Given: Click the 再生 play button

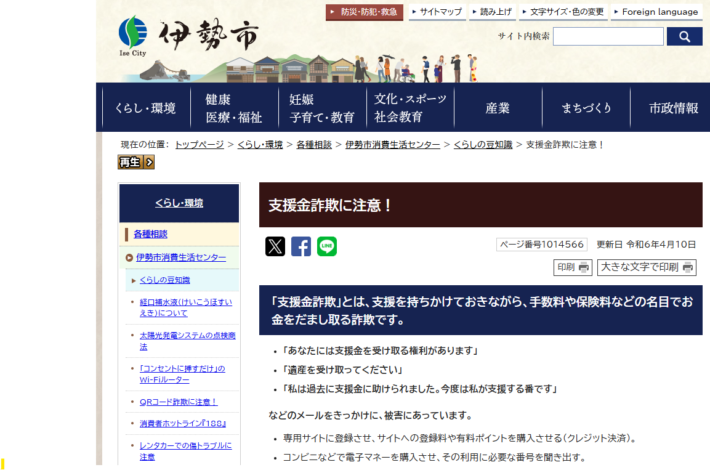Looking at the screenshot, I should tap(136, 162).
